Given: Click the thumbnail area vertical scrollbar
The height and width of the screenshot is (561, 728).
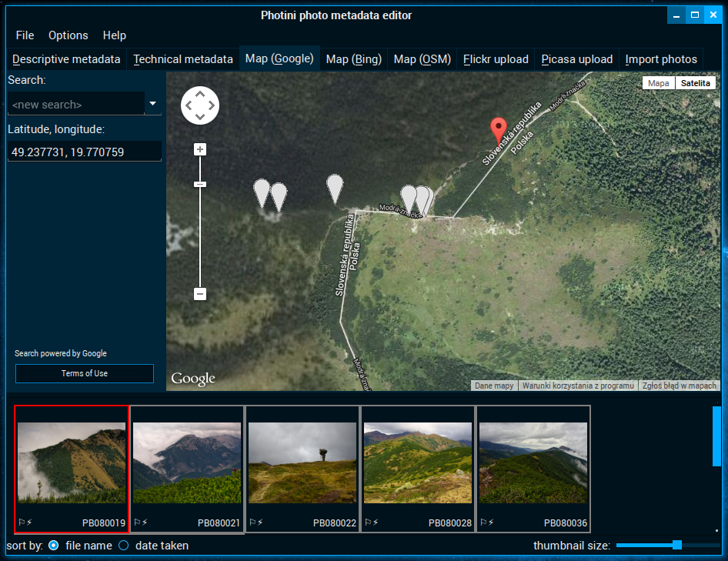Looking at the screenshot, I should [x=717, y=436].
